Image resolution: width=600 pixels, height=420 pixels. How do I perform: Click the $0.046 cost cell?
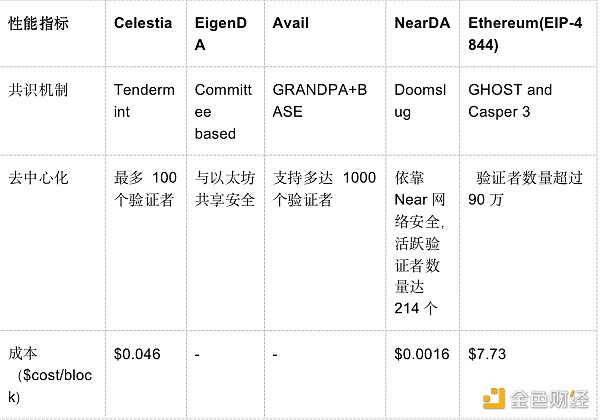tap(136, 353)
